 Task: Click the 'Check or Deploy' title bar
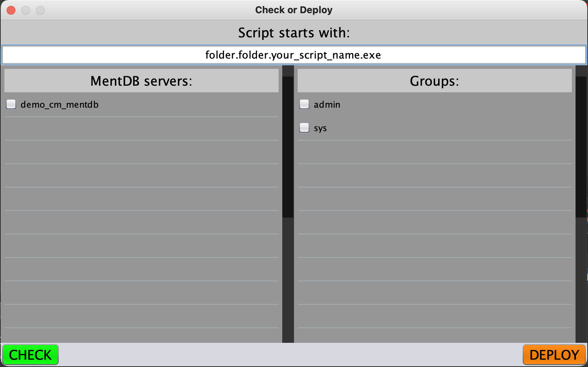coord(294,10)
